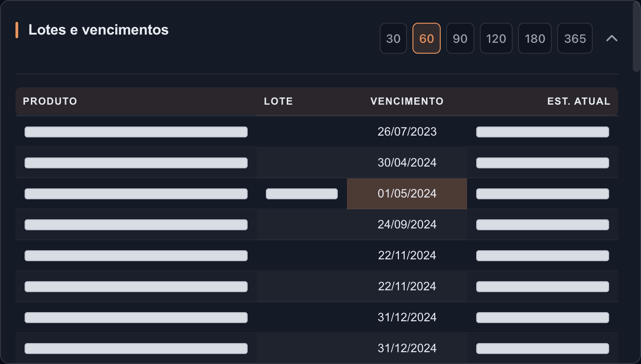Viewport: 641px width, 364px height.
Task: Click the Lotes e vencimentos title
Action: pyautogui.click(x=98, y=30)
